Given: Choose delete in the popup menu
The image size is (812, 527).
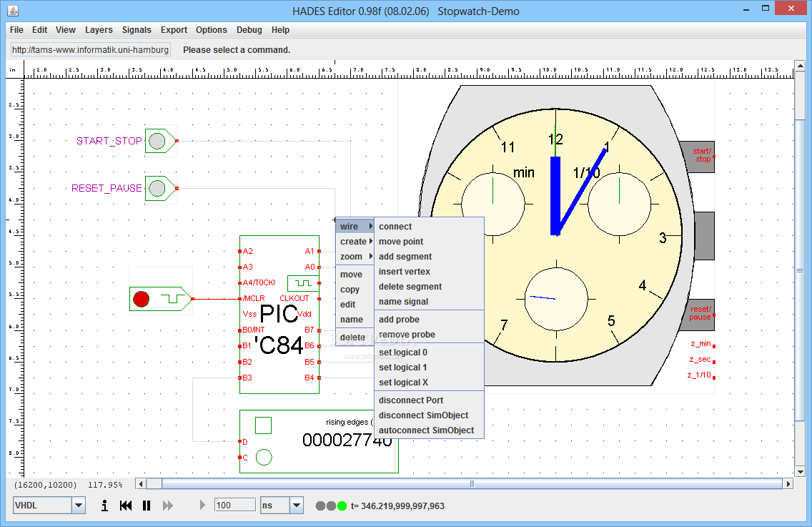Looking at the screenshot, I should tap(355, 338).
